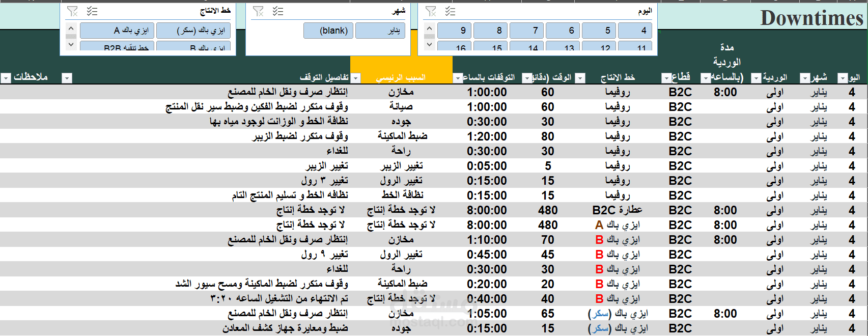Toggle multi-select on the اليوم slicer
Image resolution: width=868 pixels, height=336 pixels.
tap(450, 11)
